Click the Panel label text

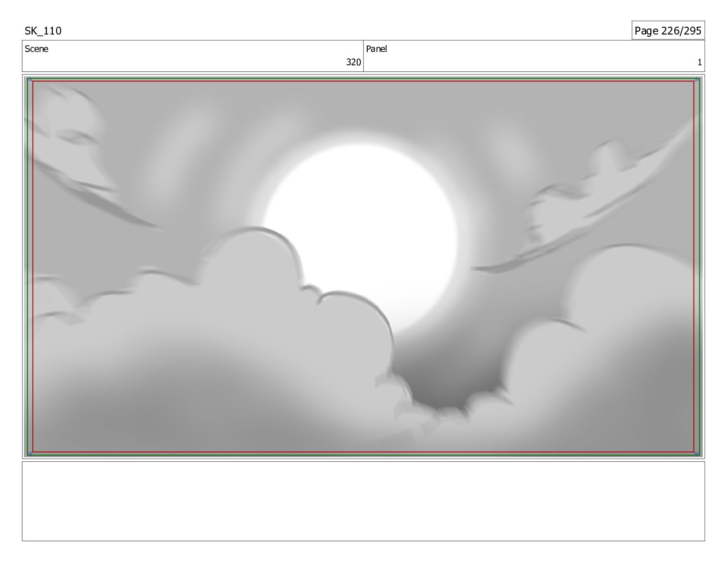(376, 49)
